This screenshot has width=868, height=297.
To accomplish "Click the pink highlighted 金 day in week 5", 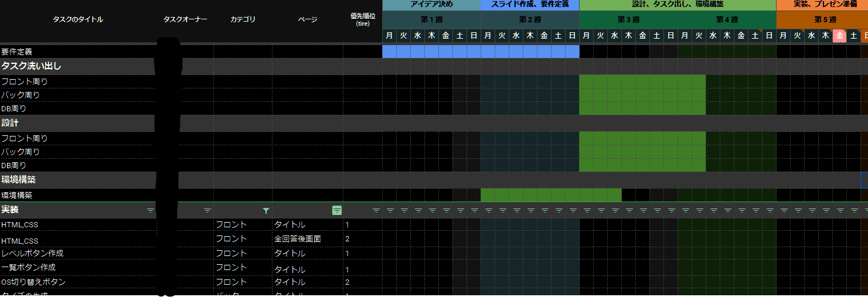I will coord(839,36).
